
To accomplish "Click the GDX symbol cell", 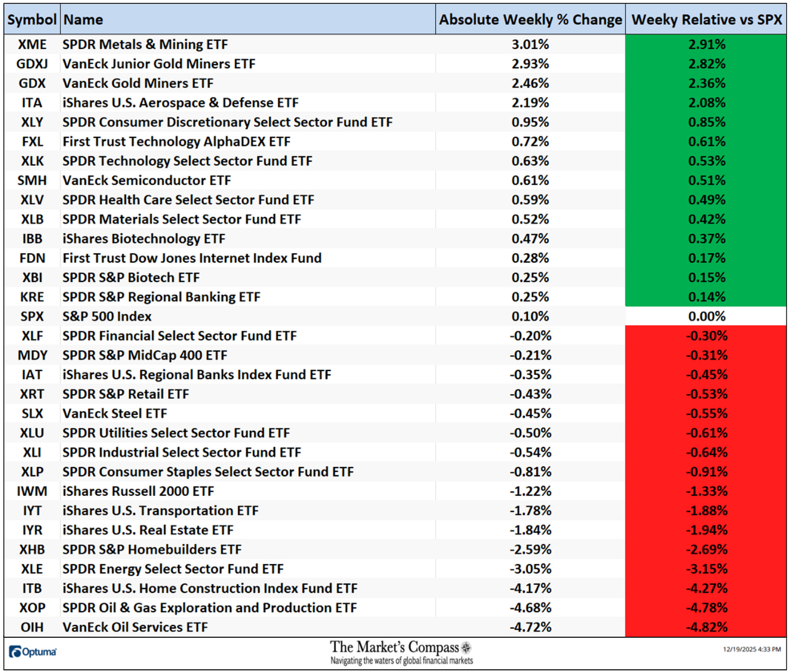I will click(x=32, y=83).
